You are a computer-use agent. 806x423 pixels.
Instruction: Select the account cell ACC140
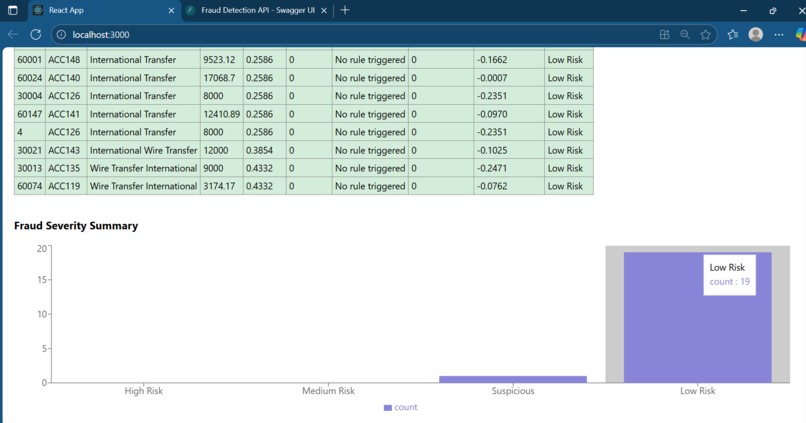(66, 78)
